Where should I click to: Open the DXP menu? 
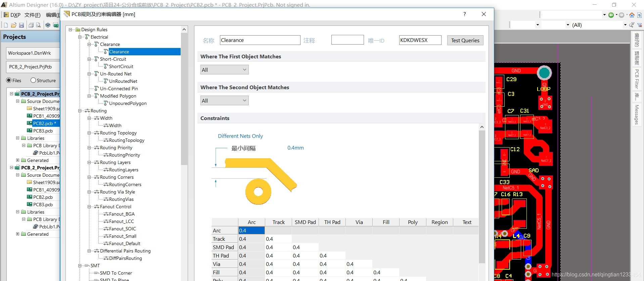15,15
